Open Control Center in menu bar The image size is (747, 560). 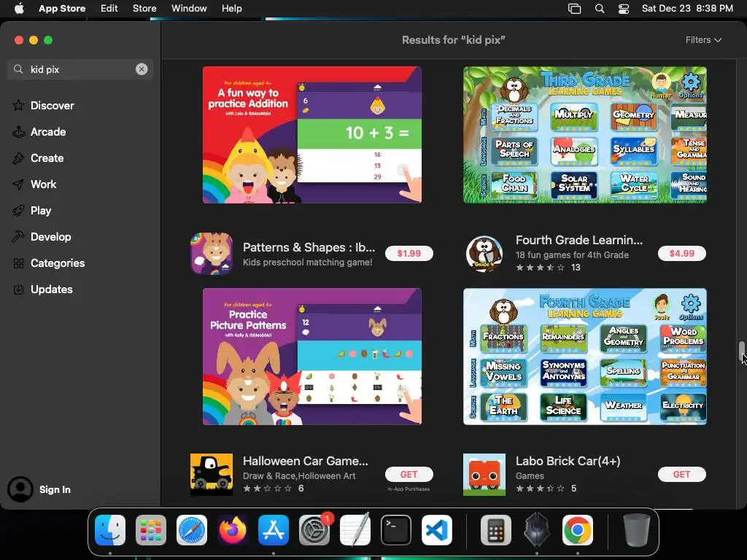tap(624, 9)
